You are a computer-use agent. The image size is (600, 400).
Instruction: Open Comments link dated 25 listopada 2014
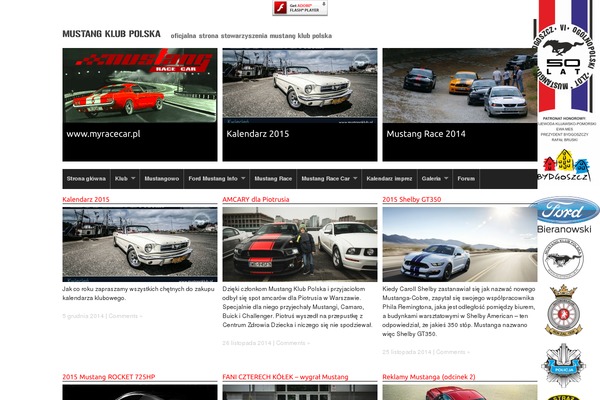(453, 352)
